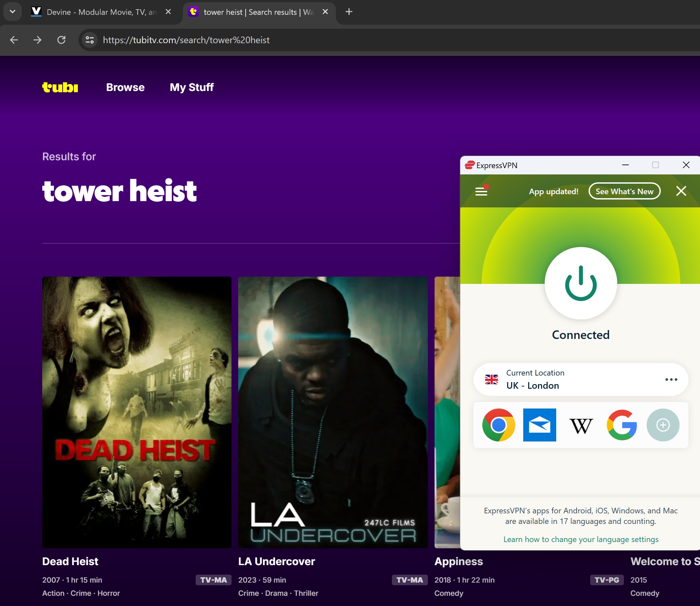
Task: Open the Google shortcut in ExpressVPN
Action: 621,425
